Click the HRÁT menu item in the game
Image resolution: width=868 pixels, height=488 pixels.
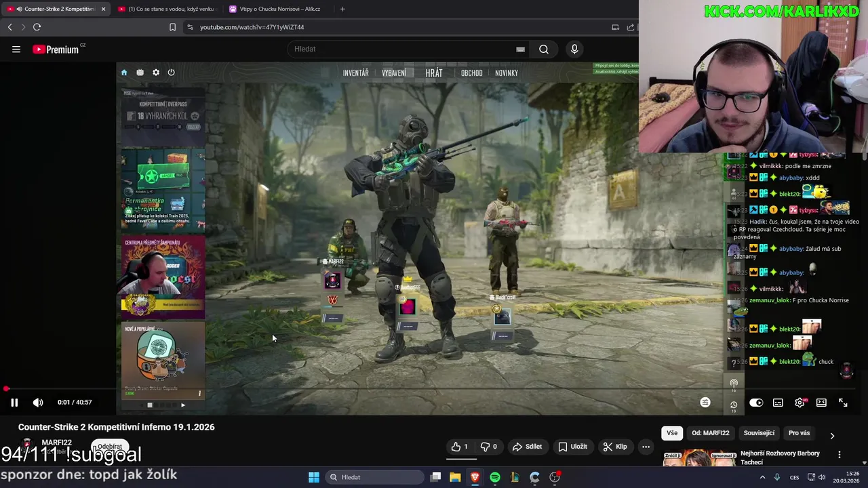tap(434, 73)
